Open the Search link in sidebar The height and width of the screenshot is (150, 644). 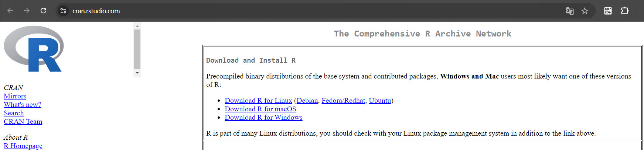[14, 113]
